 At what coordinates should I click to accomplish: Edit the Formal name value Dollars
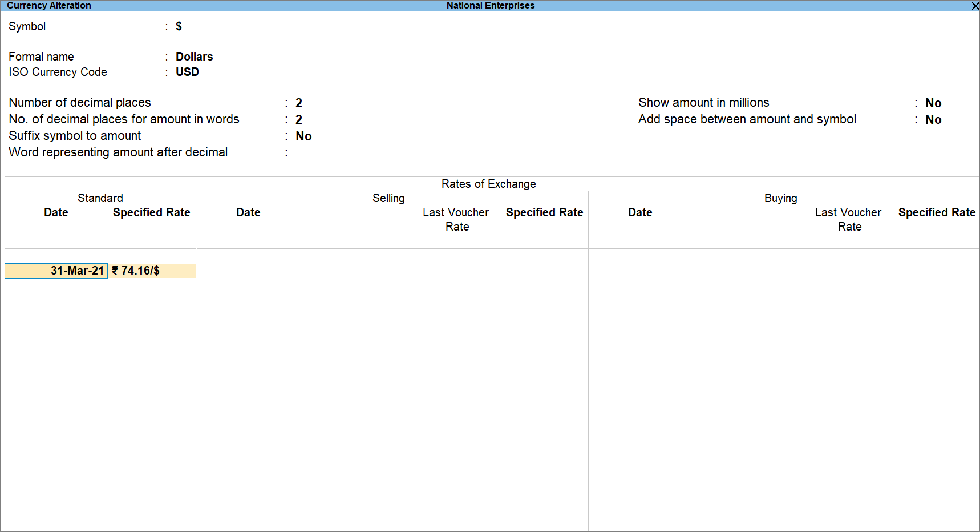coord(194,57)
